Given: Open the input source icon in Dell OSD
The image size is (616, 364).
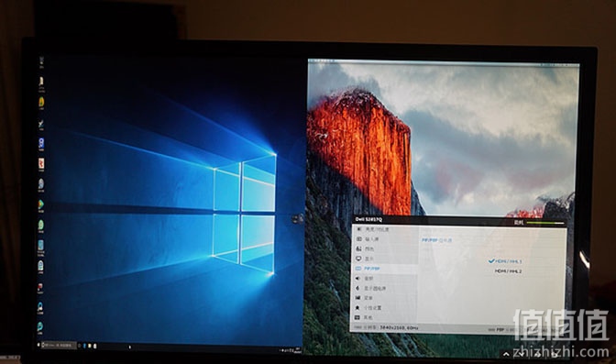Looking at the screenshot, I should [358, 239].
